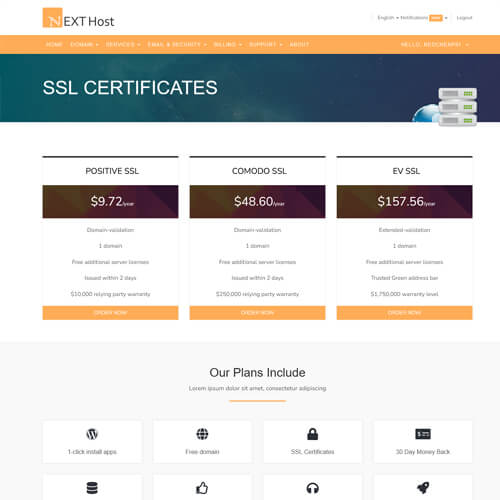Open the About menu item

(299, 44)
